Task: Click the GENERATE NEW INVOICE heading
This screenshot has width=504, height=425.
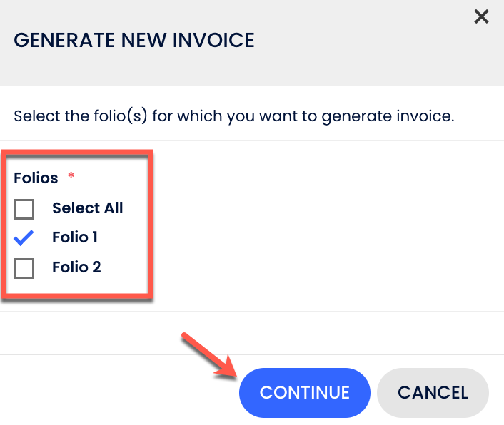Action: point(134,40)
